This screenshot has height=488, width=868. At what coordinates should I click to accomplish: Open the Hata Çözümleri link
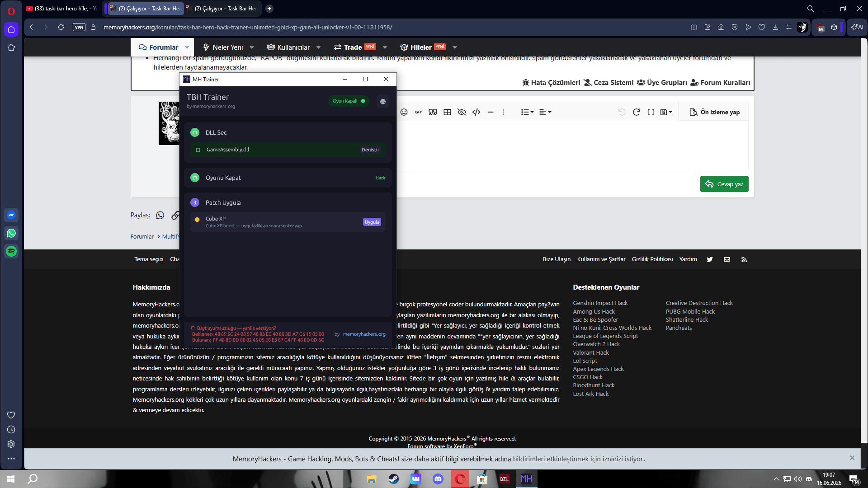pos(551,83)
